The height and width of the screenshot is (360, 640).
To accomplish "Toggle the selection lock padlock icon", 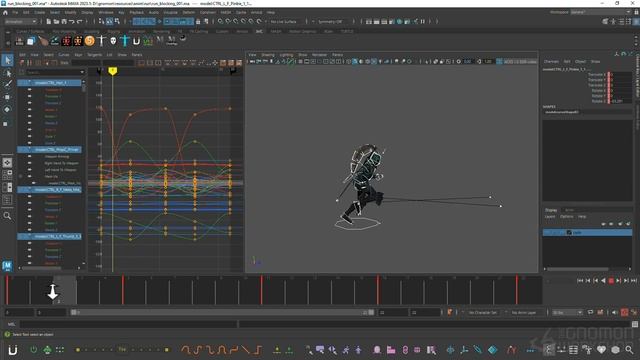I will tap(198, 22).
